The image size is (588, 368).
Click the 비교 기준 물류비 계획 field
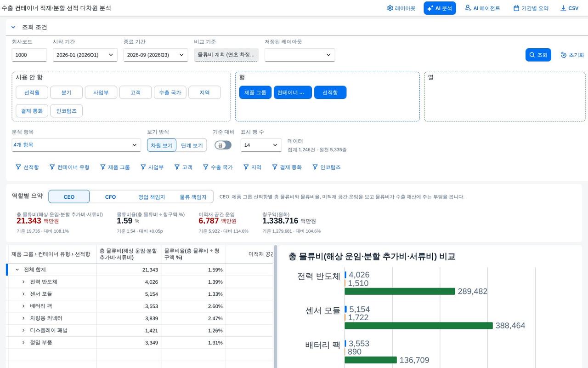226,55
